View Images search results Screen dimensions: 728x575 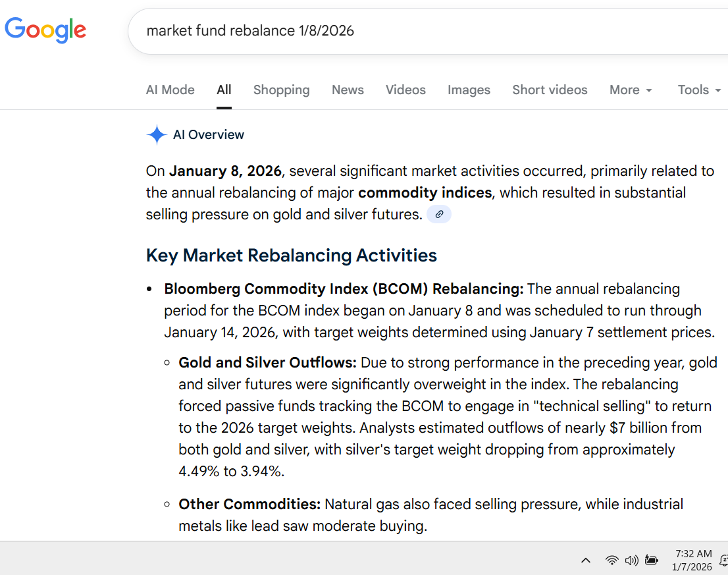pos(469,90)
